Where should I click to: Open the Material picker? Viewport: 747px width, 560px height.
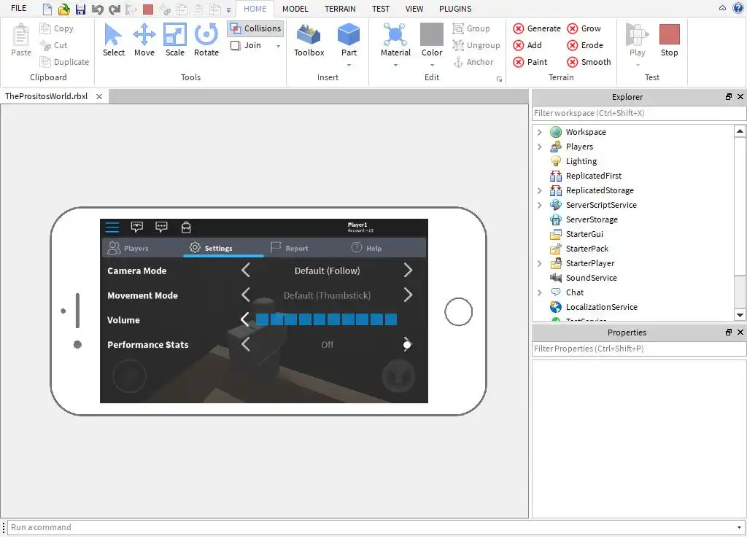(395, 40)
